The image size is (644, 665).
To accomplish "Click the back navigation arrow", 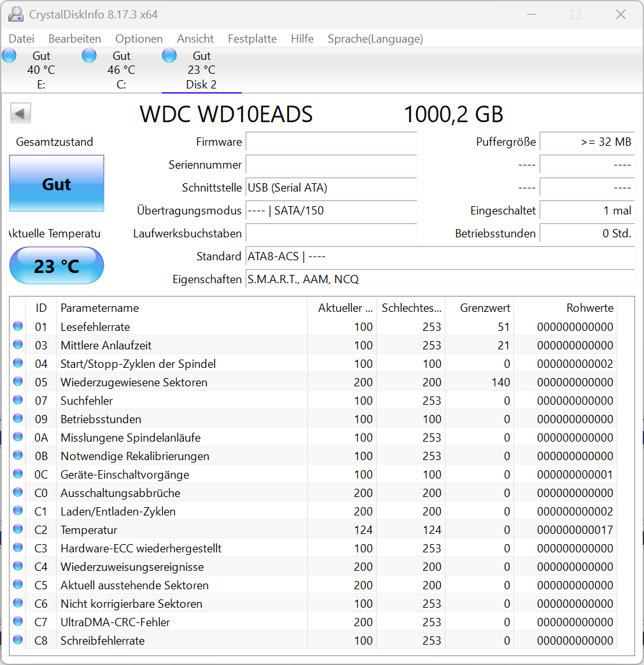I will click(x=20, y=113).
